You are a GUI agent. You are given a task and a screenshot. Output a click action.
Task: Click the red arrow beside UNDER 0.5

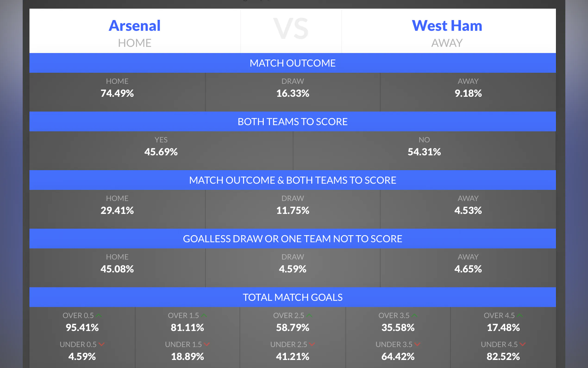102,344
